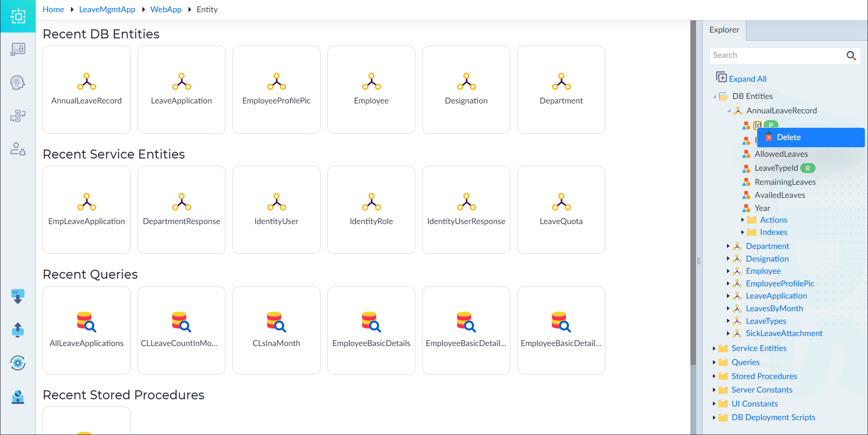
Task: Select the Explorer tab
Action: click(724, 30)
